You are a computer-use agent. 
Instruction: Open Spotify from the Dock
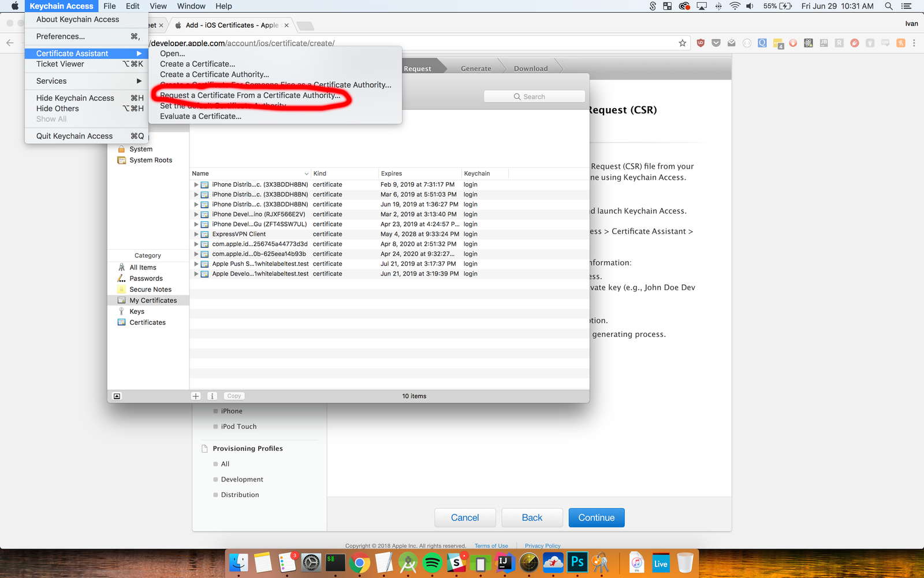coord(432,562)
